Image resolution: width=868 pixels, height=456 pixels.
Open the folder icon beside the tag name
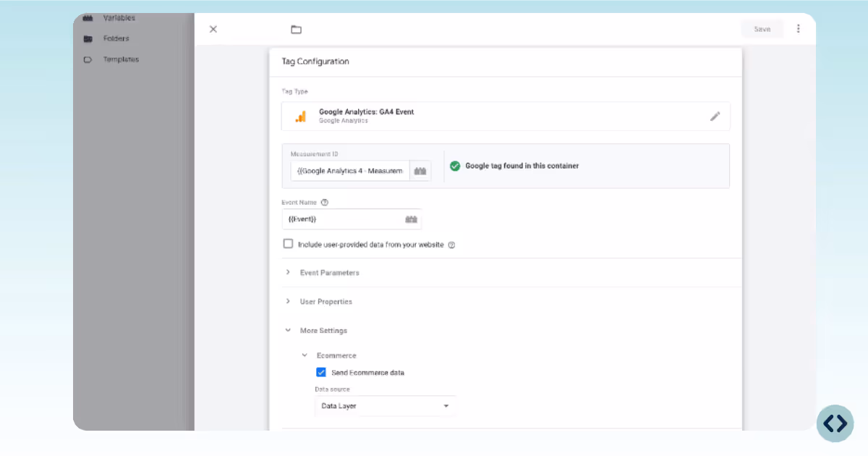click(x=296, y=30)
